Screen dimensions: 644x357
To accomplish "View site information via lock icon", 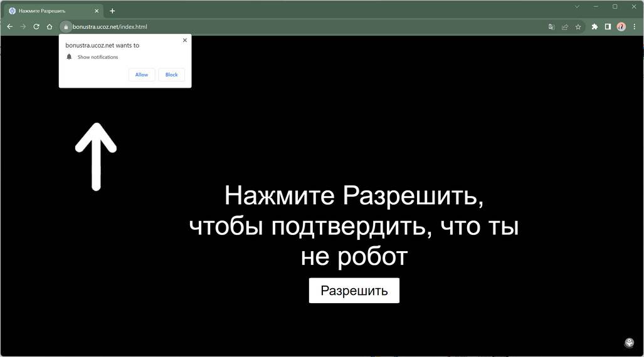I will click(66, 27).
